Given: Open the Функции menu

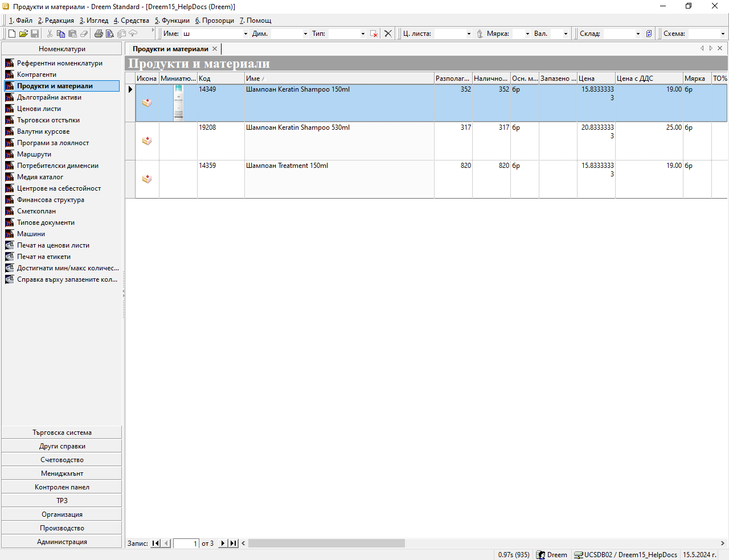Looking at the screenshot, I should (172, 20).
